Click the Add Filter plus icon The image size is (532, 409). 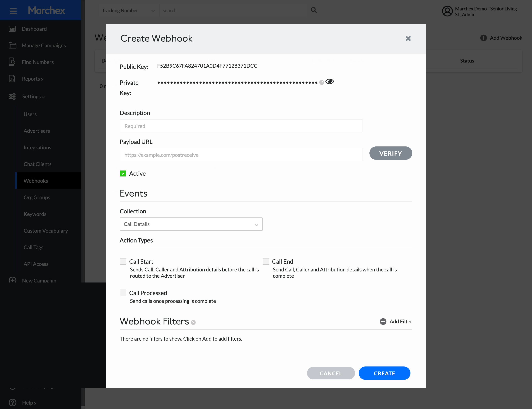(x=383, y=322)
